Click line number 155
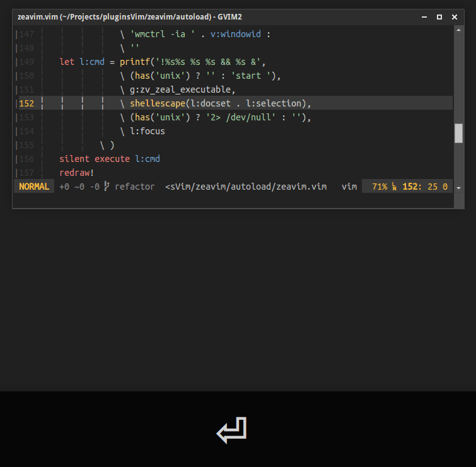Screen dimensions: 476x467 click(x=26, y=145)
